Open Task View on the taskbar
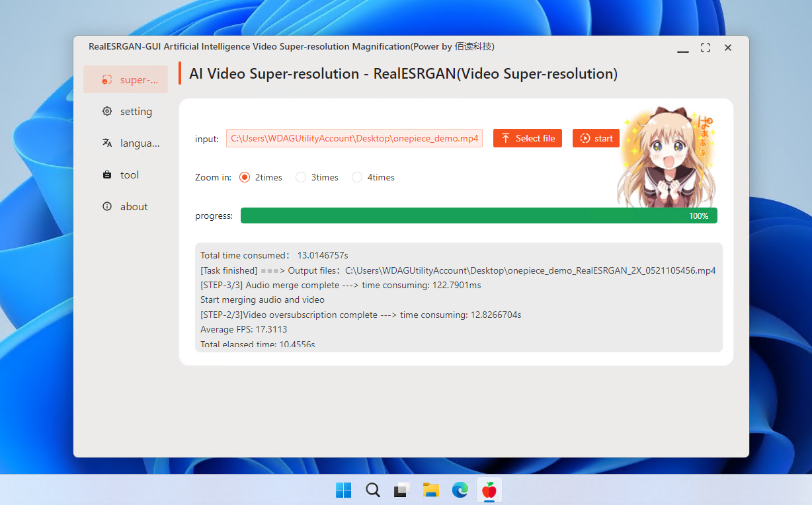The image size is (812, 505). [x=402, y=490]
